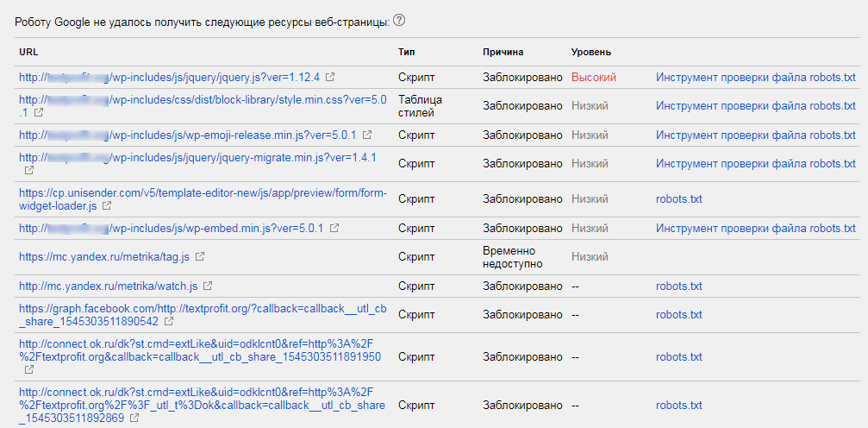Click the red Высокий severity level

pyautogui.click(x=593, y=78)
